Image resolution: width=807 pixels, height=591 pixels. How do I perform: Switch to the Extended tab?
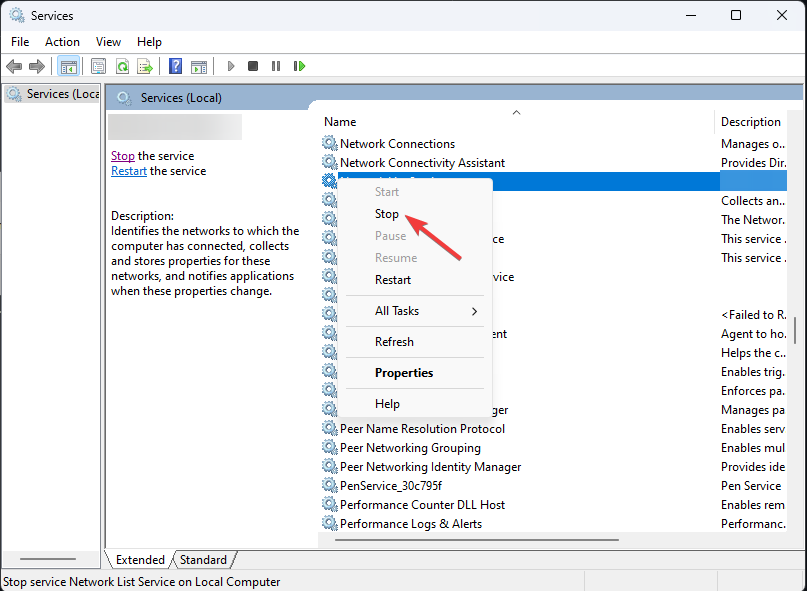click(140, 560)
